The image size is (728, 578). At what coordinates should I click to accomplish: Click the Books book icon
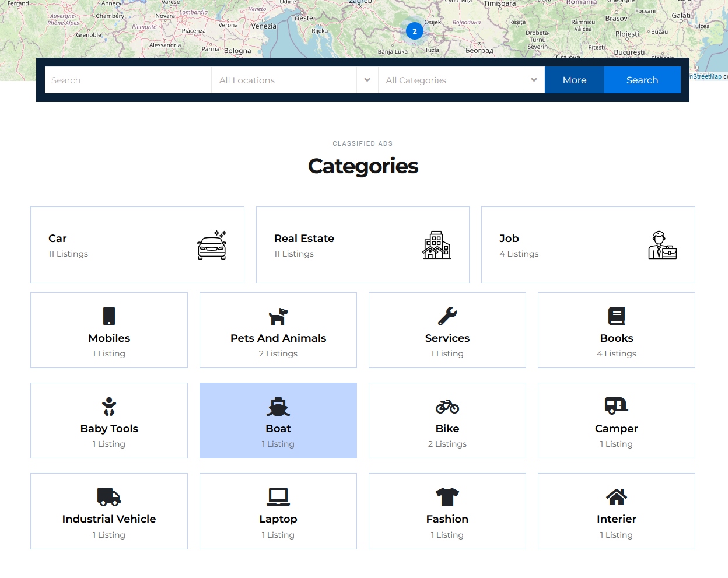pyautogui.click(x=617, y=316)
